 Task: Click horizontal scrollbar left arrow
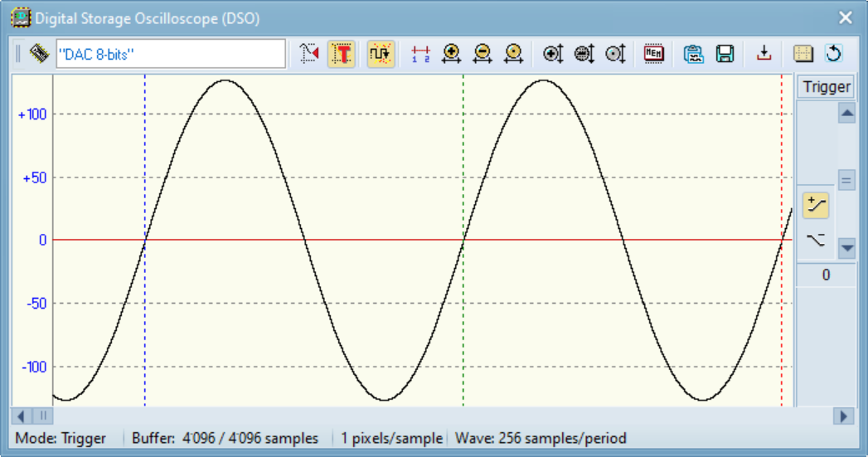(x=21, y=416)
